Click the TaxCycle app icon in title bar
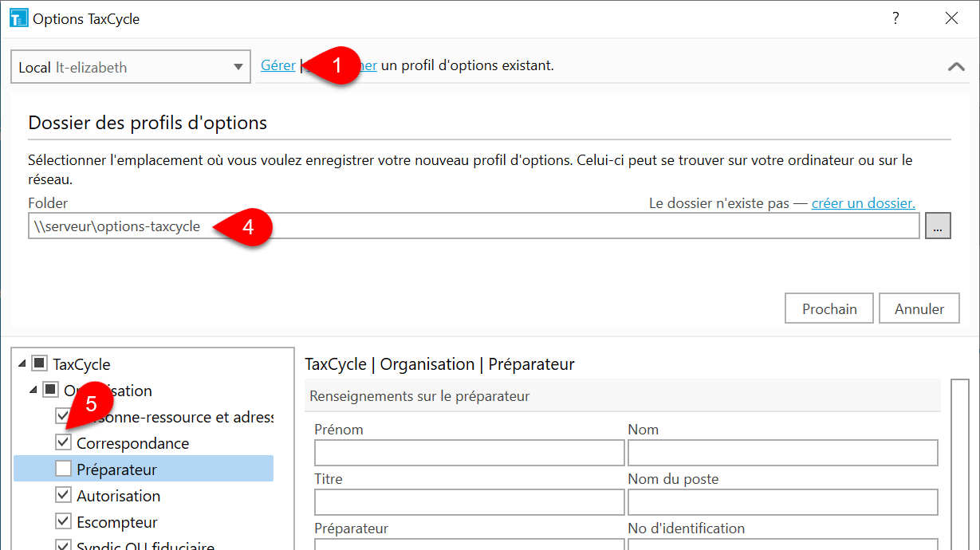 (x=18, y=18)
